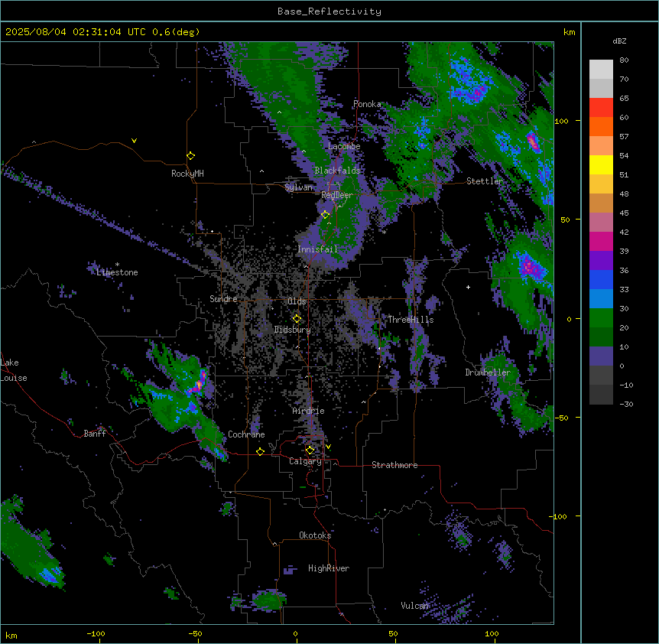Click the Base_Reflectivity title text
The image size is (659, 644).
click(329, 11)
